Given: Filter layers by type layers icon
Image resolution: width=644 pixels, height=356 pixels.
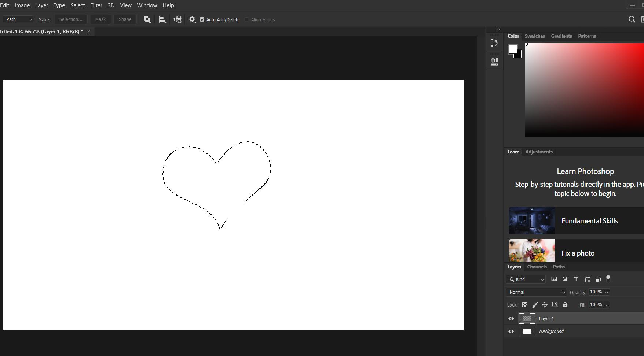Looking at the screenshot, I should [x=576, y=279].
